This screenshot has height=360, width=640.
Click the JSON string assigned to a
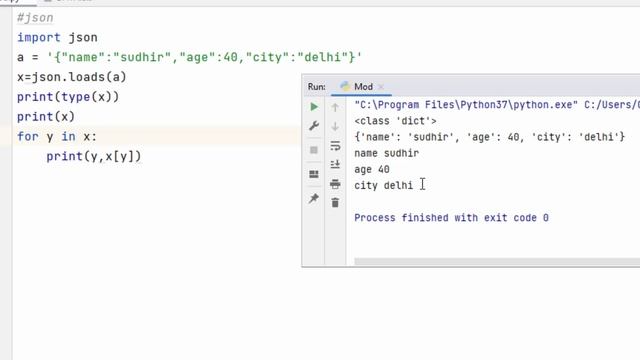pyautogui.click(x=204, y=57)
